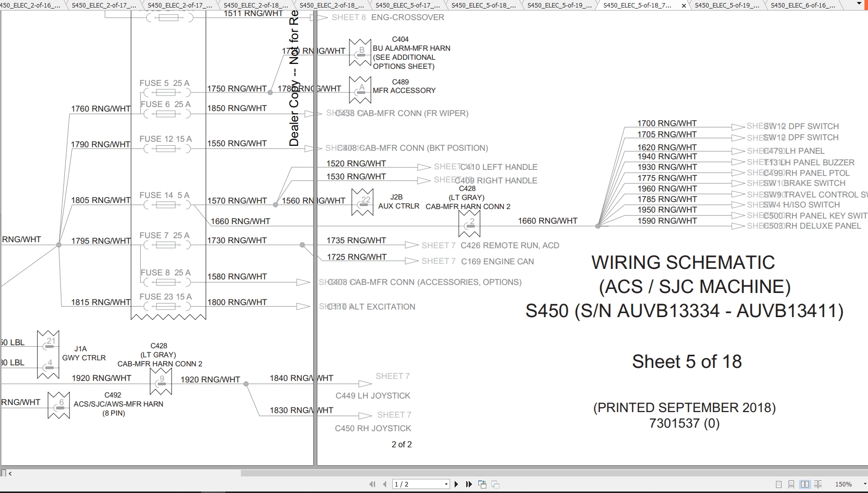The height and width of the screenshot is (493, 868).
Task: Go to the next page
Action: 457,484
